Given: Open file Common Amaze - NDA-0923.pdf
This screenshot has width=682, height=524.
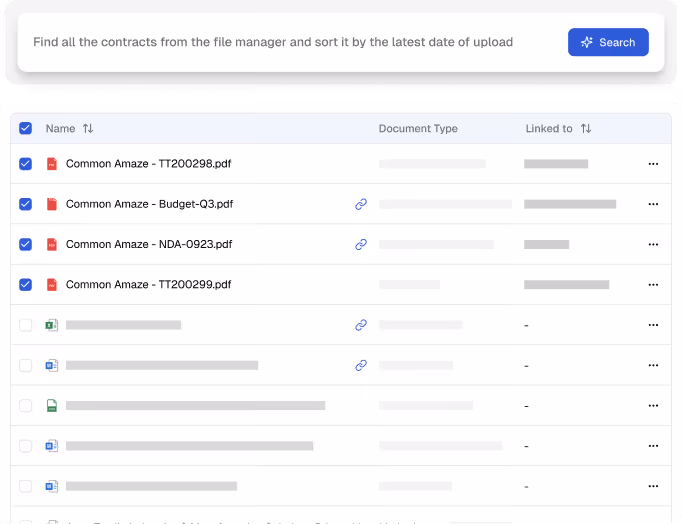Looking at the screenshot, I should coord(149,244).
